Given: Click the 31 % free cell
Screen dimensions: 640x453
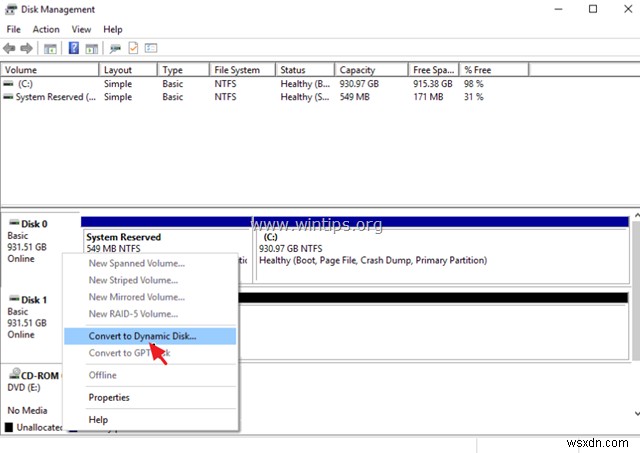Looking at the screenshot, I should pyautogui.click(x=473, y=97).
